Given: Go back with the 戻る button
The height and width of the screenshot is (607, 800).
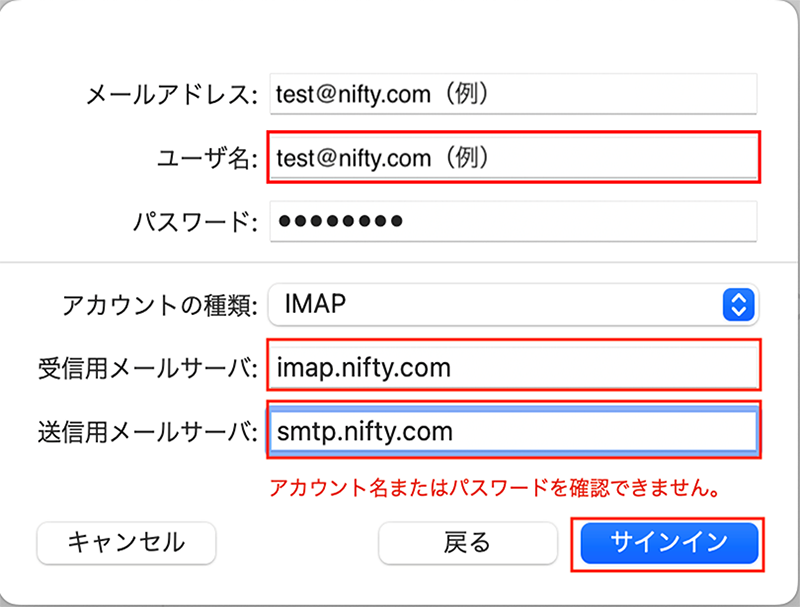Looking at the screenshot, I should click(467, 543).
